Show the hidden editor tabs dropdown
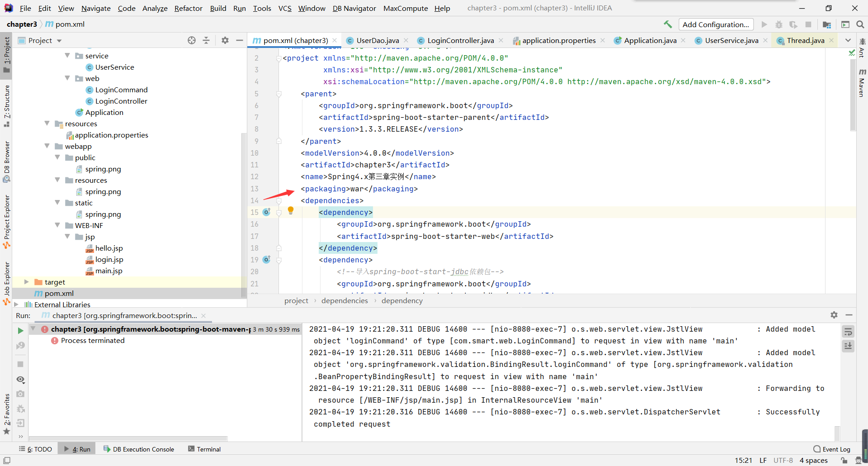The width and height of the screenshot is (868, 466). point(848,40)
